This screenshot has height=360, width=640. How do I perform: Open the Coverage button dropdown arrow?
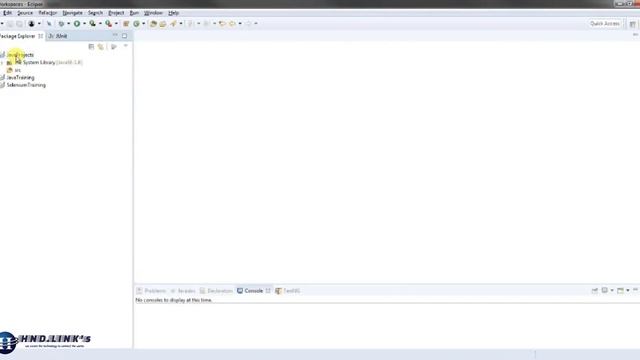point(100,24)
